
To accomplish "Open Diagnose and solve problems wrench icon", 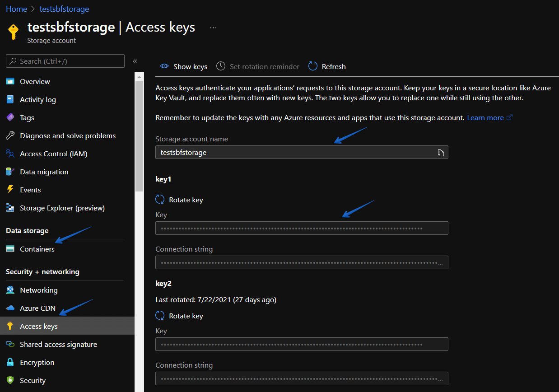I will click(x=11, y=135).
